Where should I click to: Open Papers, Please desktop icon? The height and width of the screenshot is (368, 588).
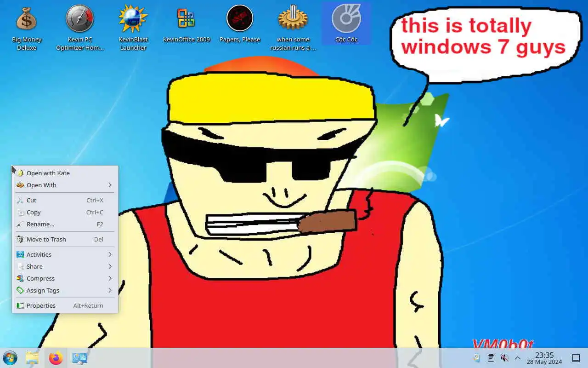pos(240,24)
